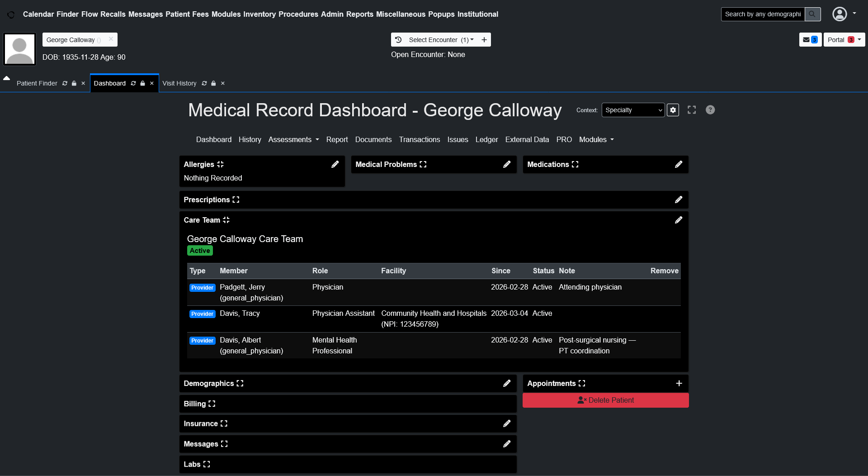The image size is (868, 476).
Task: Edit Care Team with pencil icon
Action: [x=678, y=220]
